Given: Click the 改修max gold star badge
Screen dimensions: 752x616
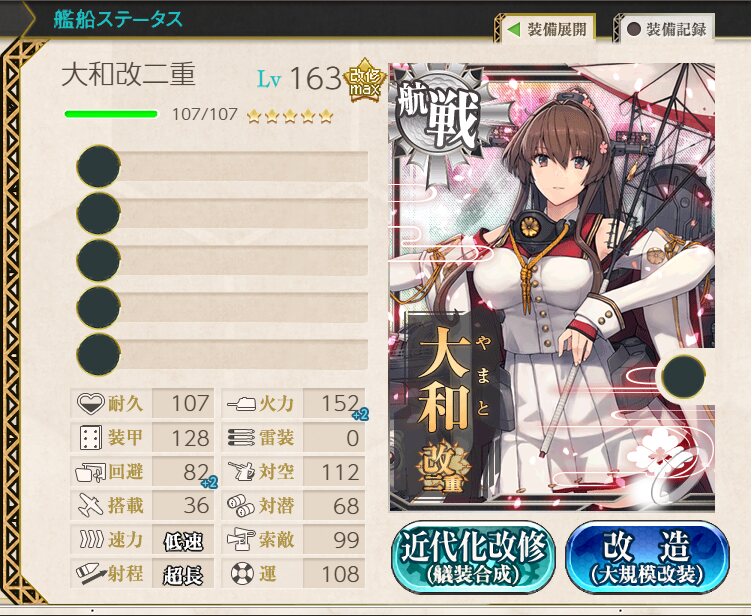Looking at the screenshot, I should pyautogui.click(x=365, y=80).
